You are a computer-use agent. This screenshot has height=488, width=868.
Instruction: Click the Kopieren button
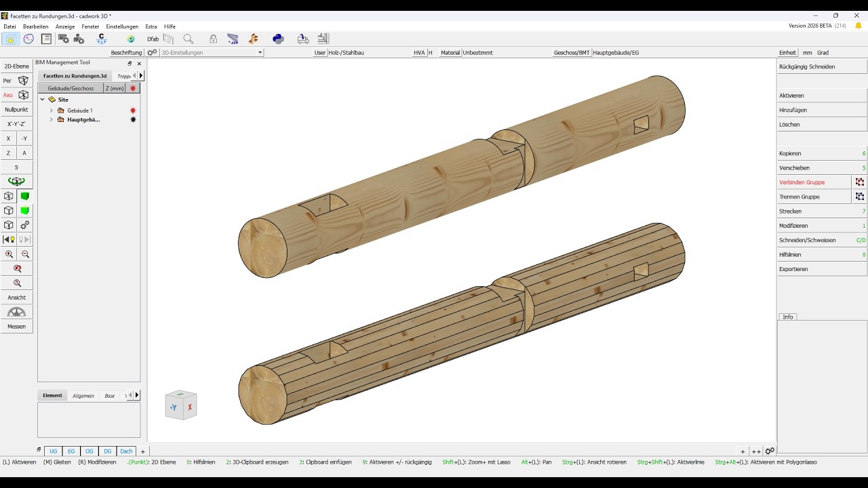822,153
